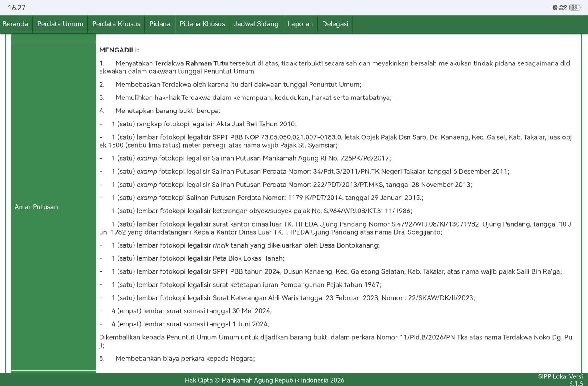Tap the 16.27 clock in status bar
Image resolution: width=588 pixels, height=386 pixels.
tap(17, 8)
